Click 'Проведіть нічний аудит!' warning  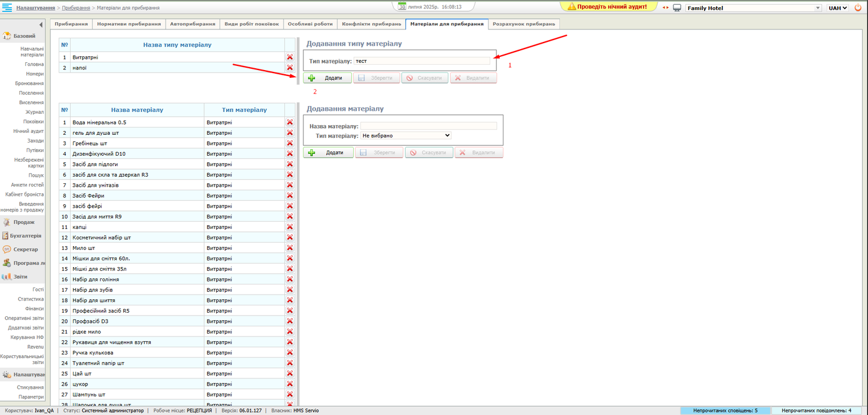(607, 7)
